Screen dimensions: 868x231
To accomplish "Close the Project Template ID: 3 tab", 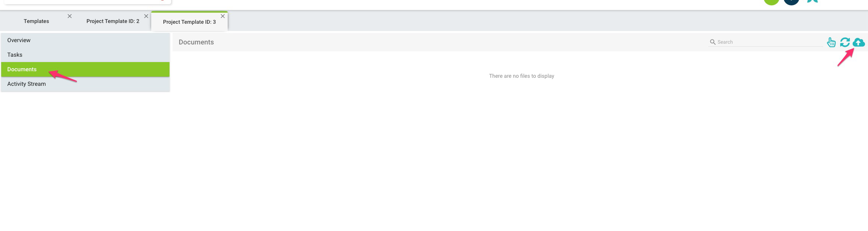I will coord(223,16).
